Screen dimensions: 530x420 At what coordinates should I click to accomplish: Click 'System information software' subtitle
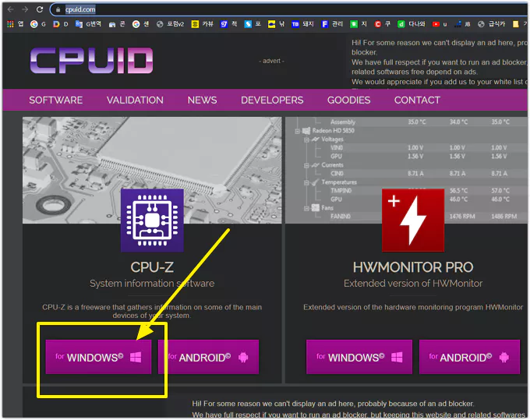(x=152, y=283)
